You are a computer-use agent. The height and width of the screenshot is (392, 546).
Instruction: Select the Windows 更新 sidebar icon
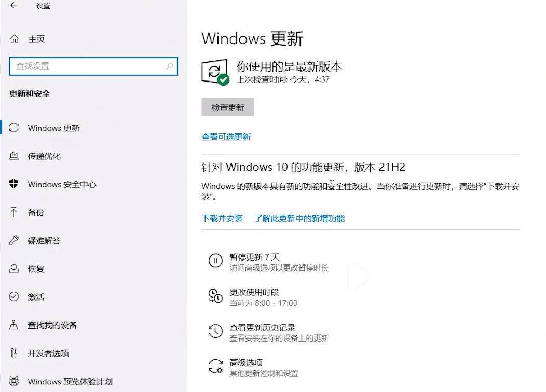point(13,128)
